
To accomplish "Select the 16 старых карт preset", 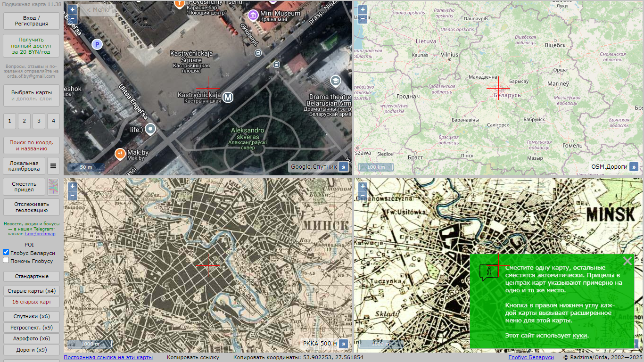I will 32,302.
